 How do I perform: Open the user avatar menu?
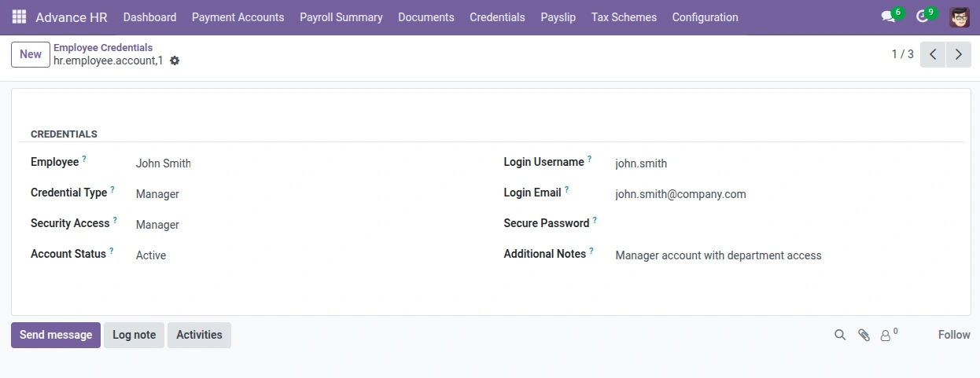[x=960, y=17]
